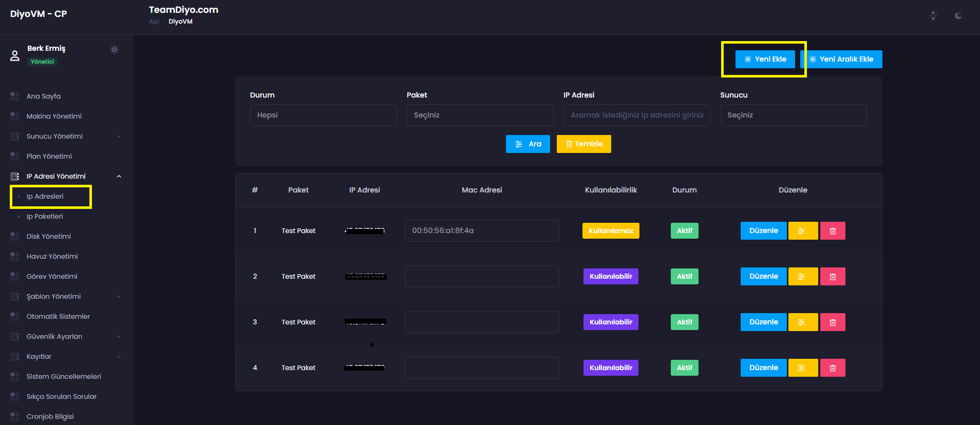
Task: Click Düzenle button in row 4
Action: coord(764,368)
